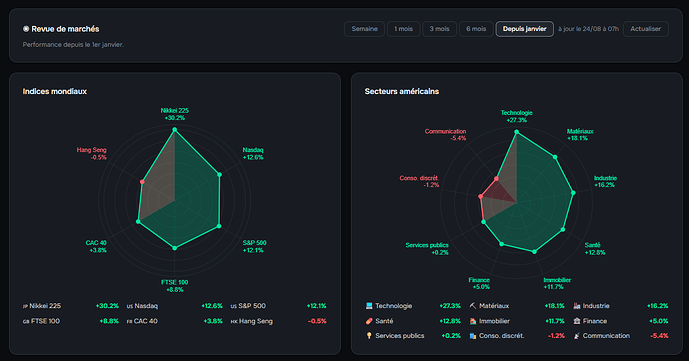Click the Immobilier house icon
The width and height of the screenshot is (689, 361).
coord(473,321)
